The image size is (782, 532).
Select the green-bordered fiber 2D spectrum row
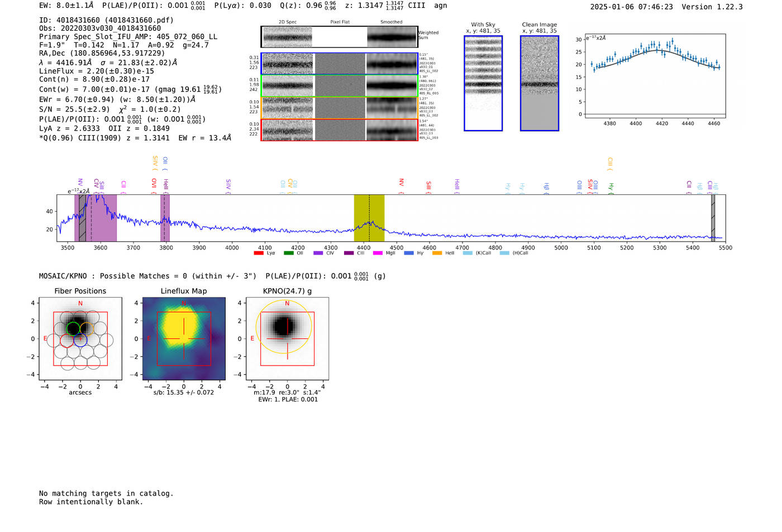point(339,86)
